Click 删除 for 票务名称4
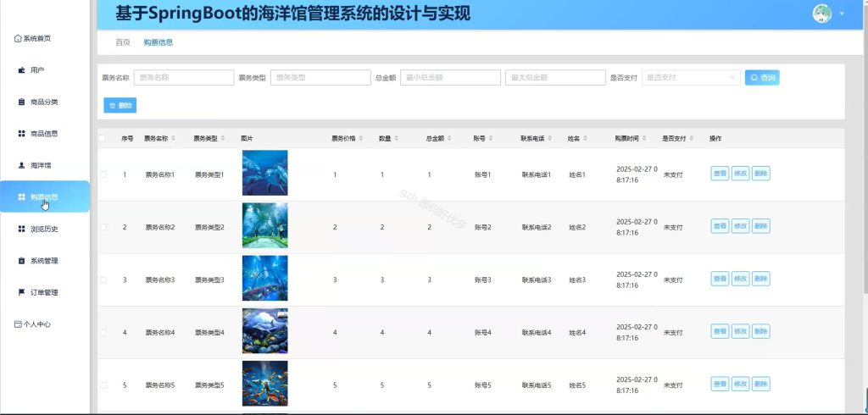This screenshot has height=415, width=868. click(x=760, y=331)
